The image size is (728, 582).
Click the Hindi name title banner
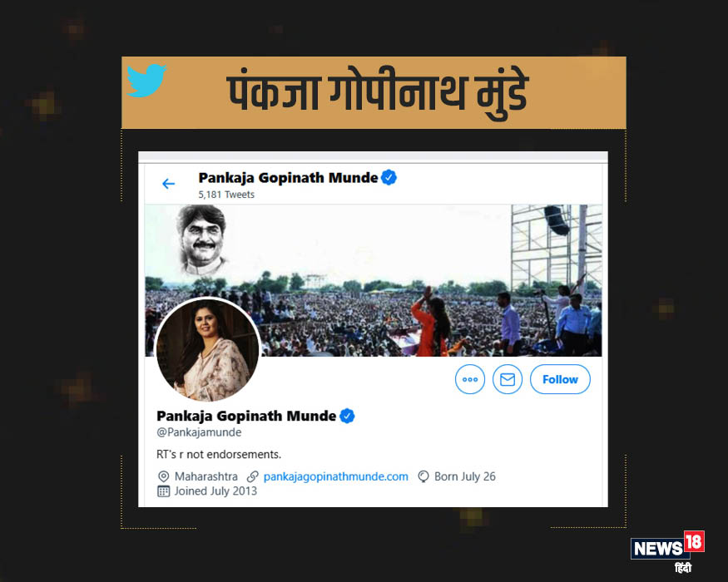(374, 92)
